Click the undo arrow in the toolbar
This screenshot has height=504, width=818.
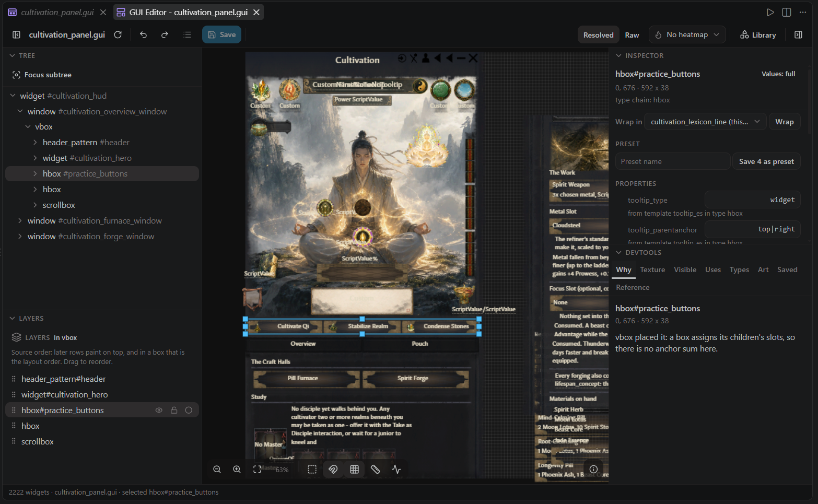(x=143, y=34)
